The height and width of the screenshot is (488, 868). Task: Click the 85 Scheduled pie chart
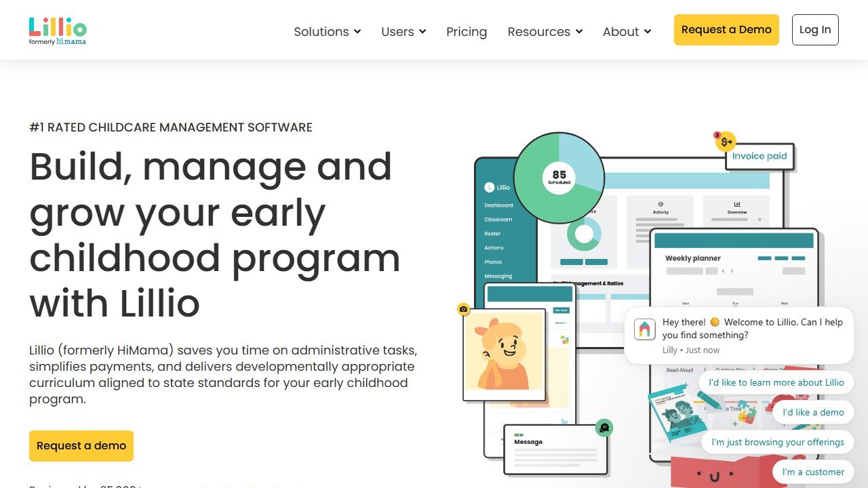point(559,178)
